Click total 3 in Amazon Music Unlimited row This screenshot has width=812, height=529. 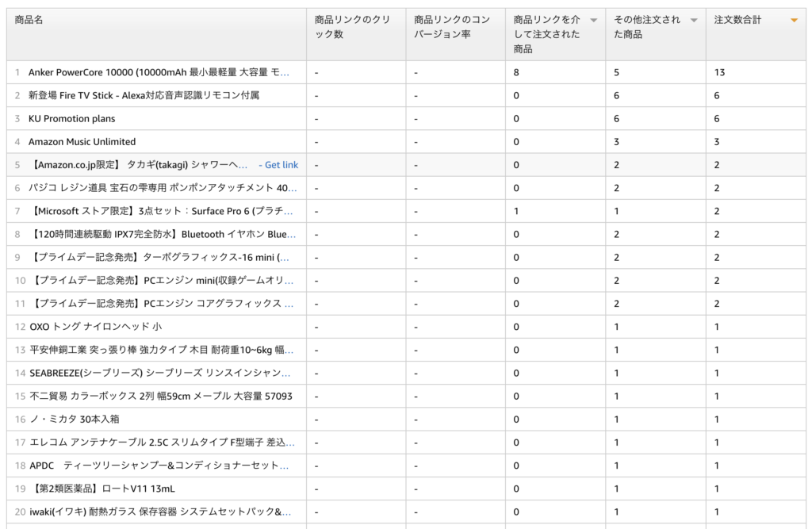click(717, 142)
